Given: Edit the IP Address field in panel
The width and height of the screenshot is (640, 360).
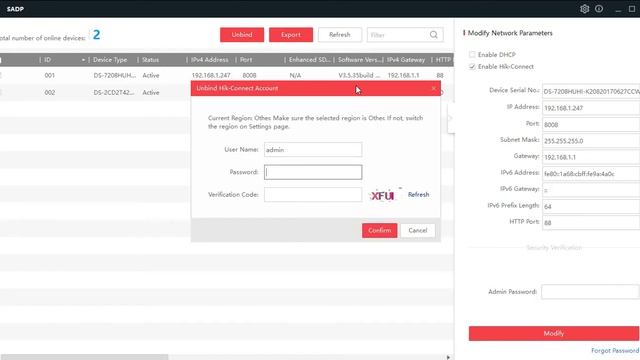Looking at the screenshot, I should tap(591, 108).
